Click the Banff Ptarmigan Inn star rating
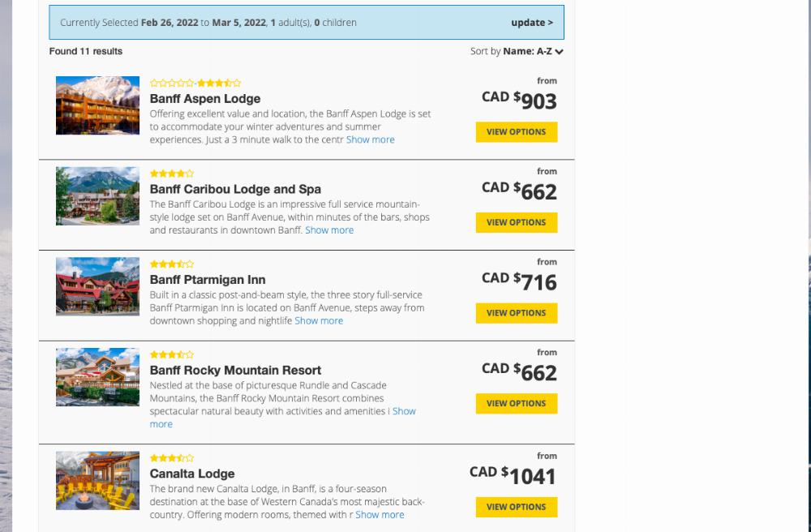Image resolution: width=811 pixels, height=532 pixels. (172, 264)
